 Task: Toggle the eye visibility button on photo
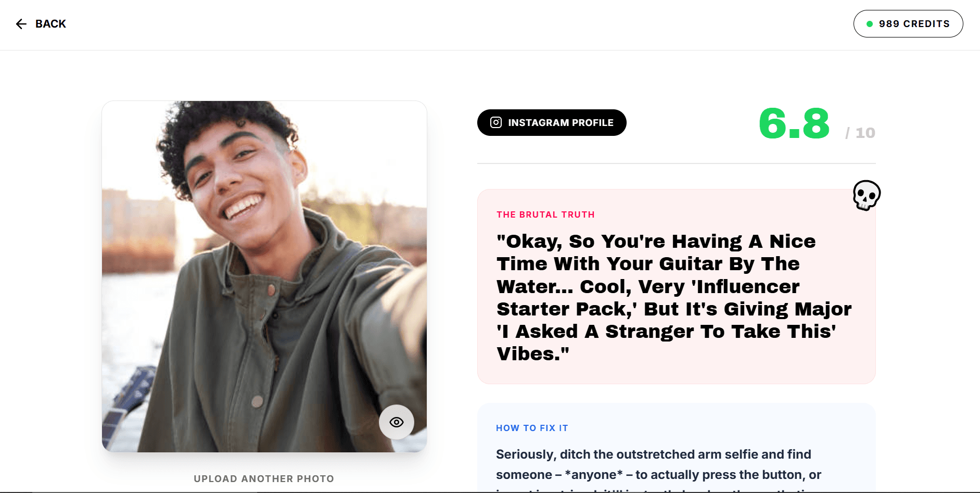[397, 422]
